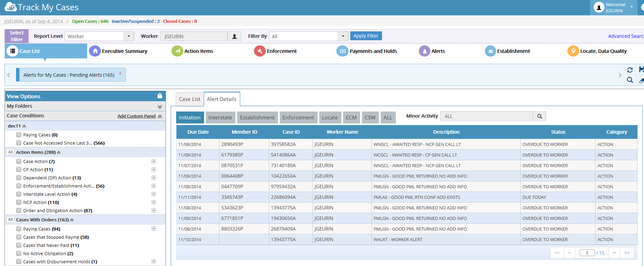
Task: Click the refresh icon near alerts bar
Action: 630,70
